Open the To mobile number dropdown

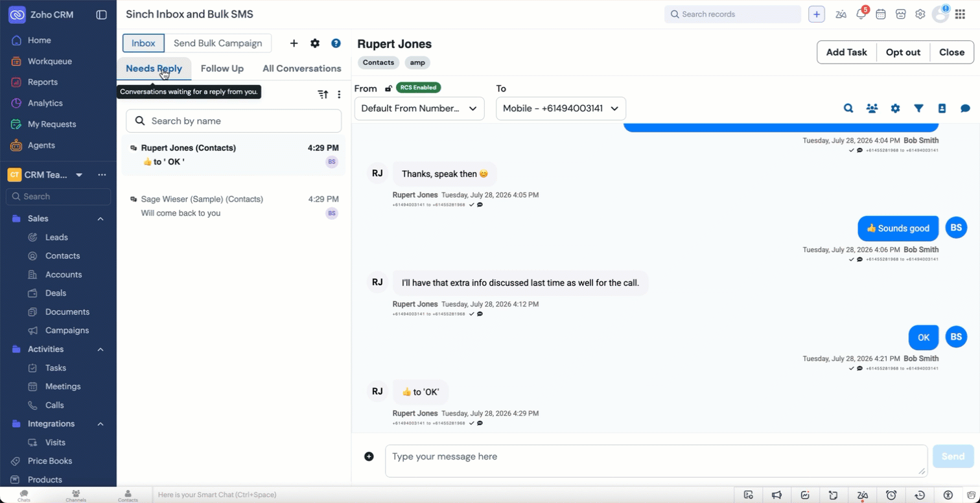pyautogui.click(x=561, y=108)
